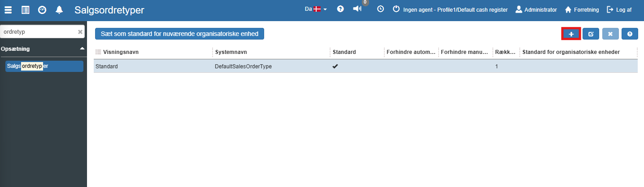This screenshot has width=644, height=187.
Task: Click the edit selected row button
Action: (x=591, y=34)
